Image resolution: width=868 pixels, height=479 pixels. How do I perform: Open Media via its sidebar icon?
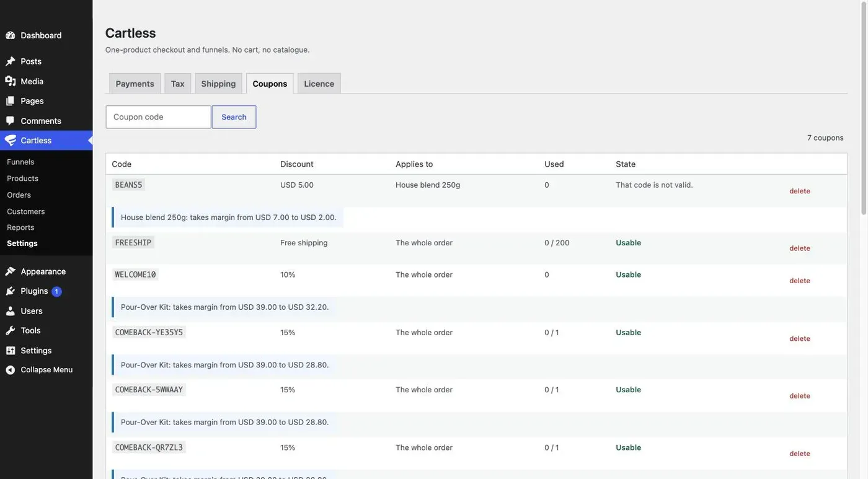click(11, 81)
